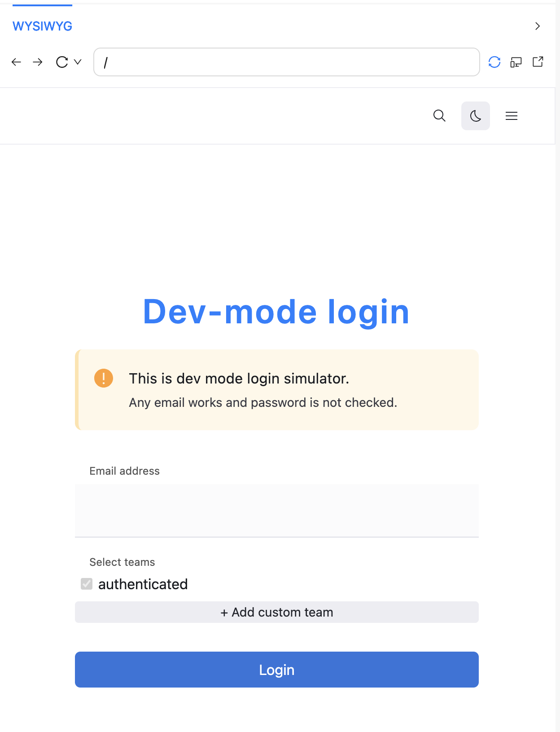Image resolution: width=560 pixels, height=732 pixels.
Task: Focus the Email address field
Action: click(276, 510)
